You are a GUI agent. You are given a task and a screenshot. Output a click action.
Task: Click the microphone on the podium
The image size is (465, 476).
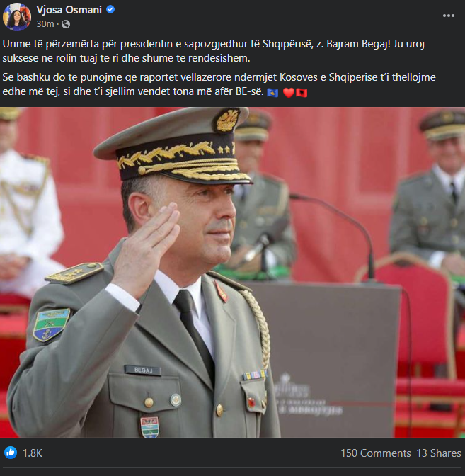(x=256, y=249)
